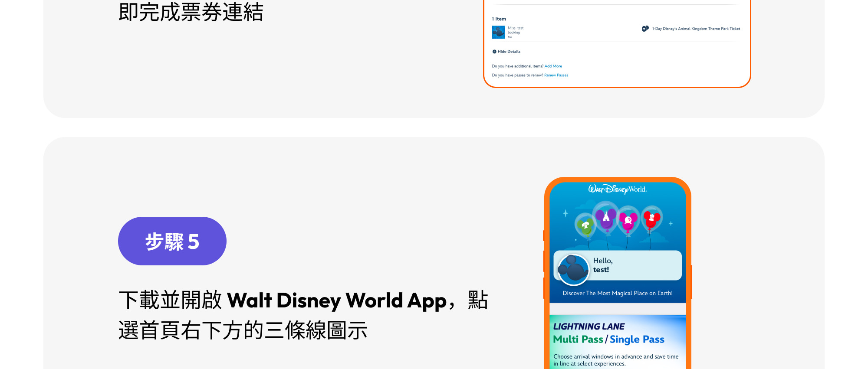Click the Mickey avatar beside Miss test
The height and width of the screenshot is (369, 868).
pos(498,32)
